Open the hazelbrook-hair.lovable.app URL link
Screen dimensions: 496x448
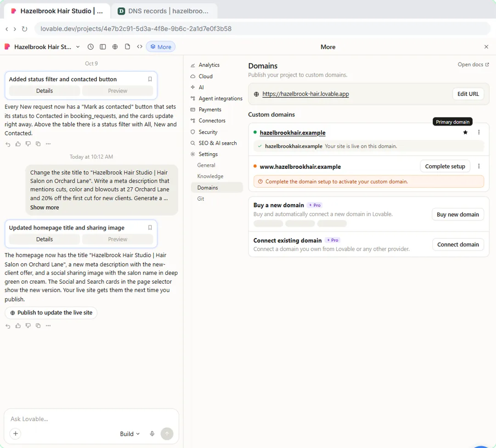(x=305, y=94)
